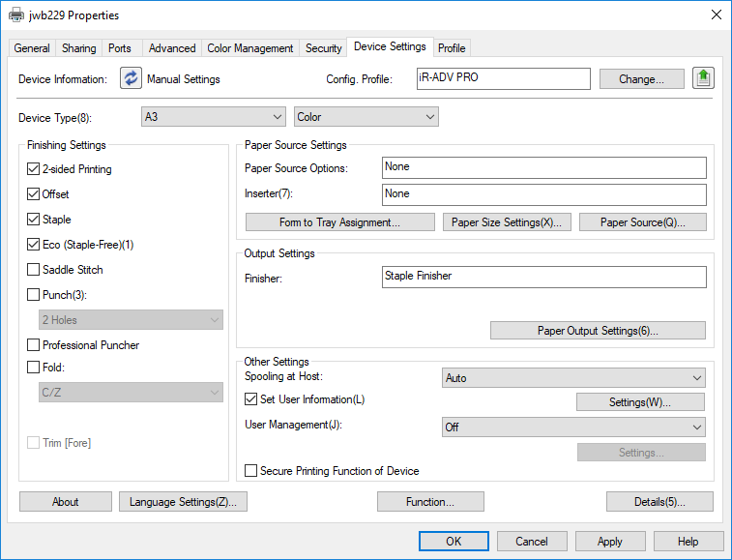Enable the Saddle Stitch option

[35, 270]
